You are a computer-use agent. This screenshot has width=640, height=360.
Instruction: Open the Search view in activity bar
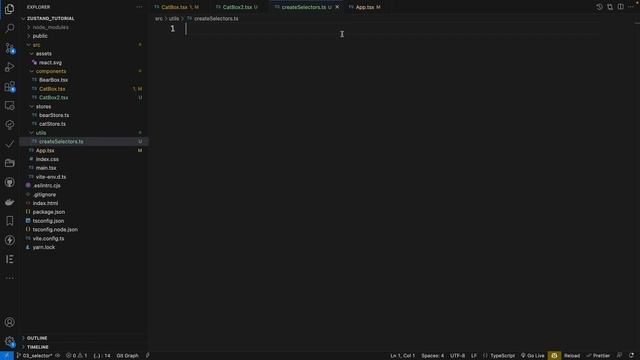(9, 28)
